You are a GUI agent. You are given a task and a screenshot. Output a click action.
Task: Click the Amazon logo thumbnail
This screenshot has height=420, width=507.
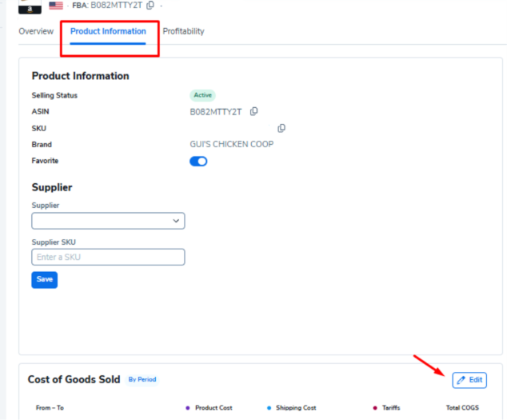[x=30, y=6]
